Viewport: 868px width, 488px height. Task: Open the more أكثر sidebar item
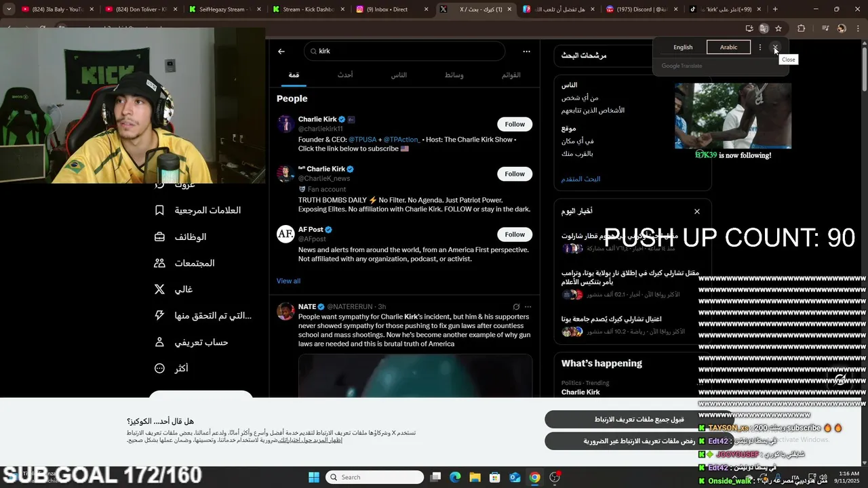(171, 369)
